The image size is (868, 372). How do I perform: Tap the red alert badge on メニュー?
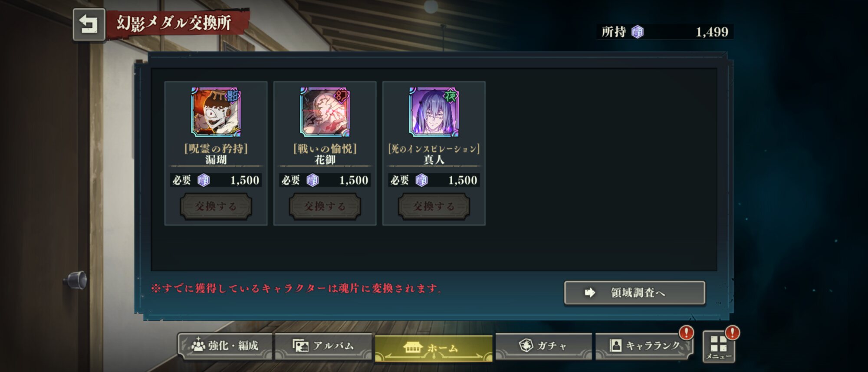point(733,333)
